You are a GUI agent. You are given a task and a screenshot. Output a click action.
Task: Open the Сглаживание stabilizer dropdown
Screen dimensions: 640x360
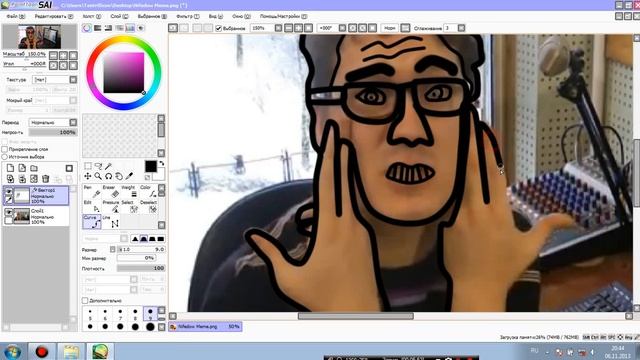[x=461, y=28]
